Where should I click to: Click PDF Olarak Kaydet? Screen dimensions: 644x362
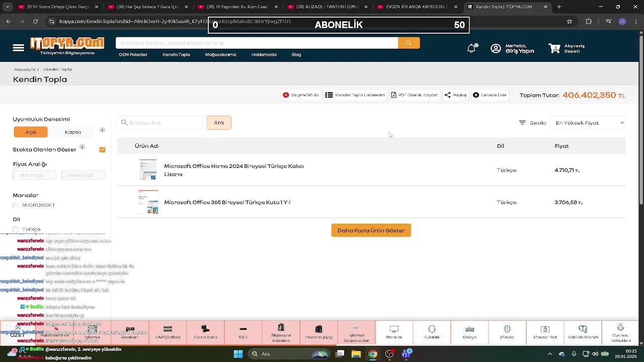click(x=415, y=95)
